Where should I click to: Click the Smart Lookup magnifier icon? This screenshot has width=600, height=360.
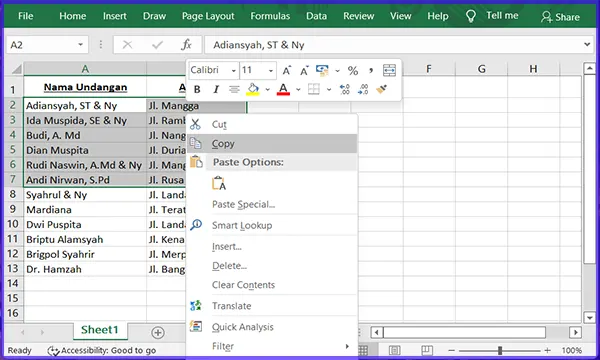click(196, 225)
